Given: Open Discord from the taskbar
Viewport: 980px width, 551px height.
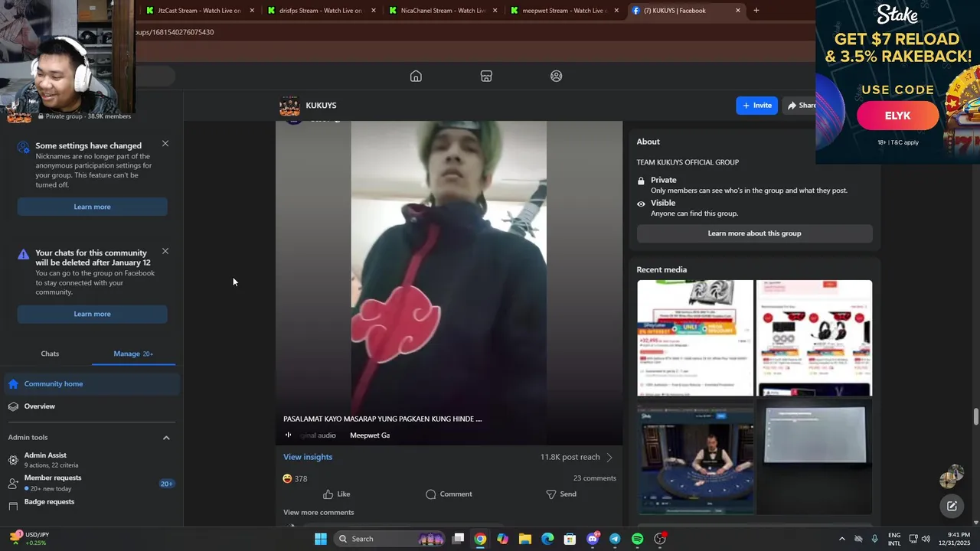Looking at the screenshot, I should [593, 539].
